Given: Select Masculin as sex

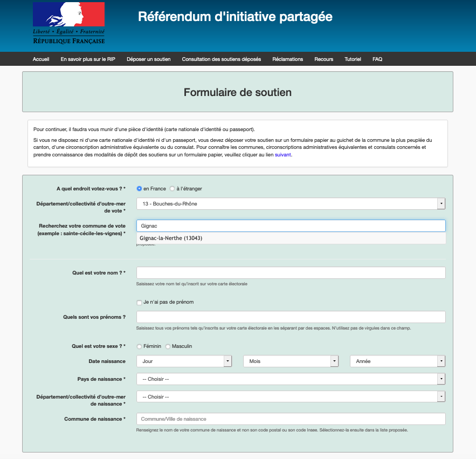Looking at the screenshot, I should pos(168,346).
